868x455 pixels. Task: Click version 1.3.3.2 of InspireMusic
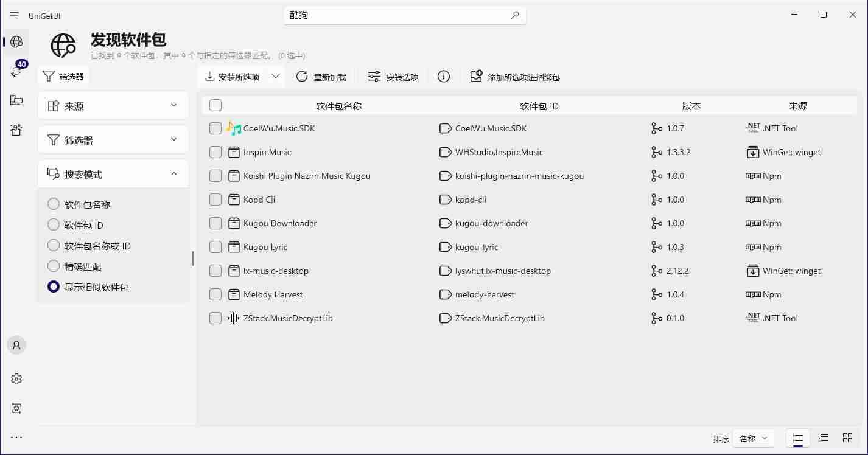pyautogui.click(x=679, y=152)
